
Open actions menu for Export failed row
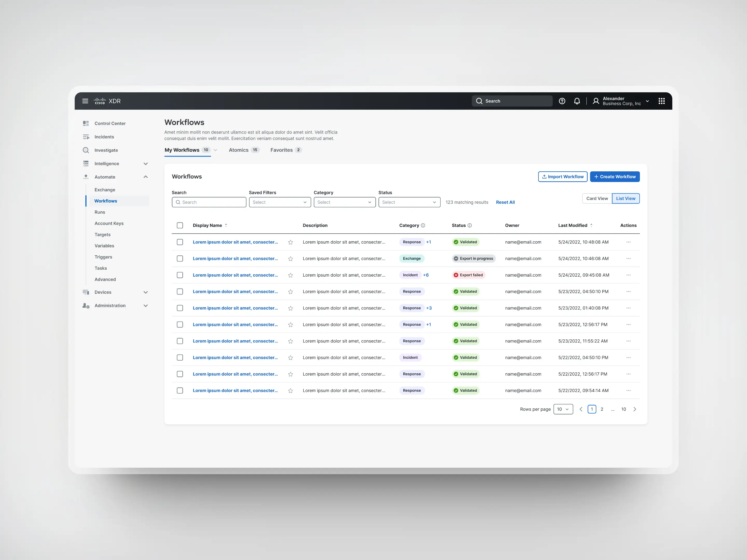[628, 275]
